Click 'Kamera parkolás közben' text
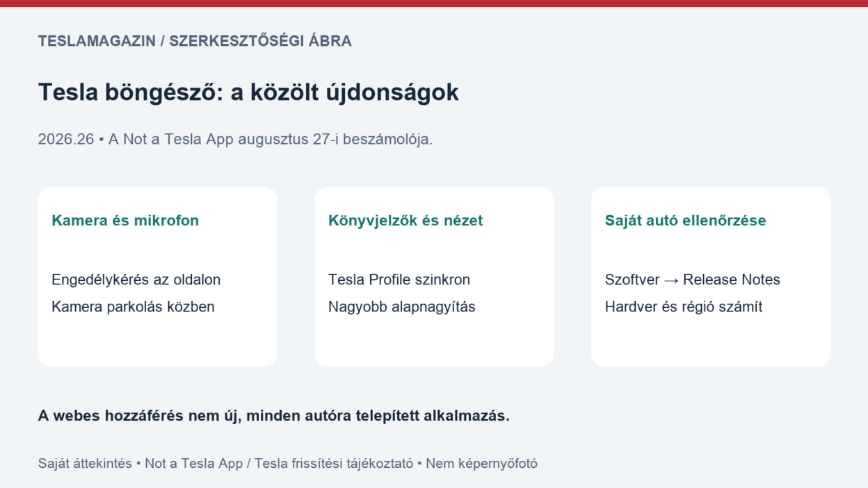Image resolution: width=868 pixels, height=488 pixels. point(133,307)
